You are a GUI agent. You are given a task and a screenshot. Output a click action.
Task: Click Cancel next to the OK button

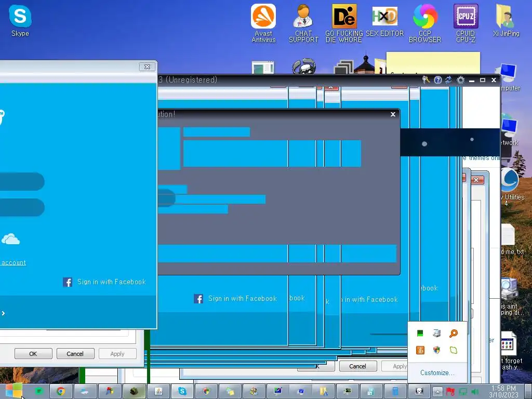[x=75, y=353]
